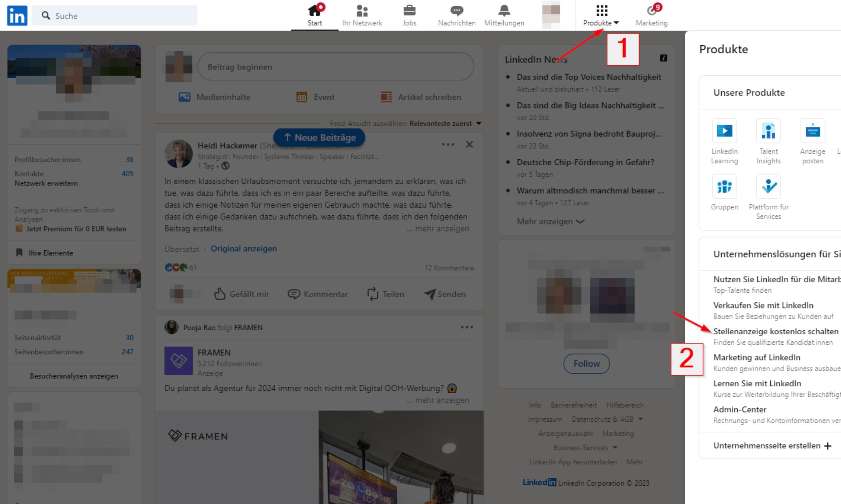Click the Gruppen icon in Unsere Produkte

point(724,186)
